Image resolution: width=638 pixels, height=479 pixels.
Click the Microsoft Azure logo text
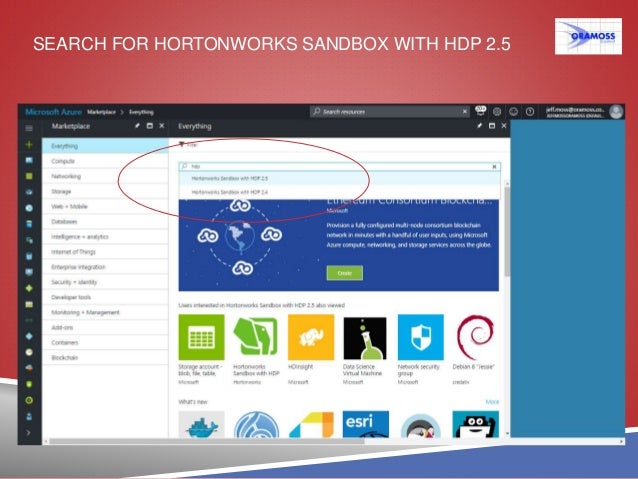53,112
